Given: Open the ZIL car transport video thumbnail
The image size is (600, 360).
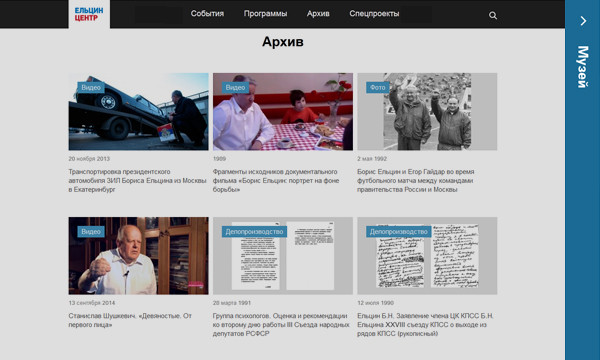Looking at the screenshot, I should tap(139, 112).
